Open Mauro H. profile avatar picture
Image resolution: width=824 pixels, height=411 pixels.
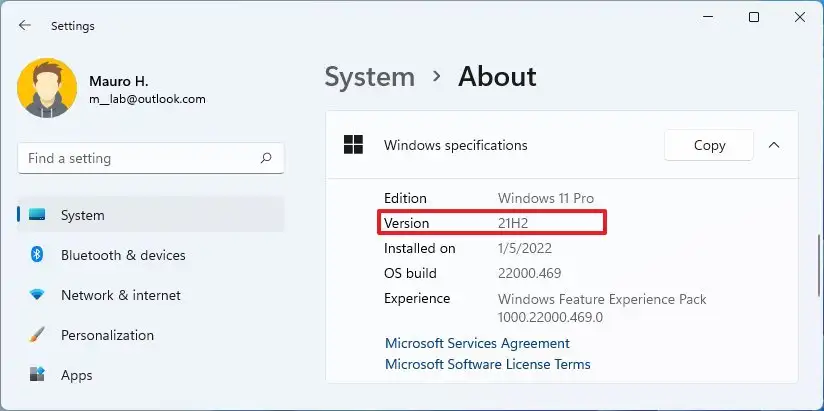pos(47,88)
